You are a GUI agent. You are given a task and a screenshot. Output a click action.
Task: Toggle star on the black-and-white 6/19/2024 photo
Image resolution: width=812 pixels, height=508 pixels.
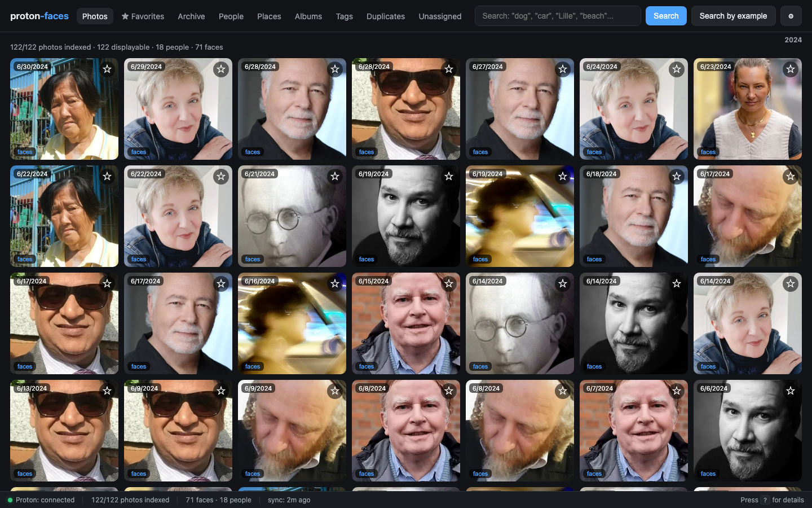(x=449, y=176)
